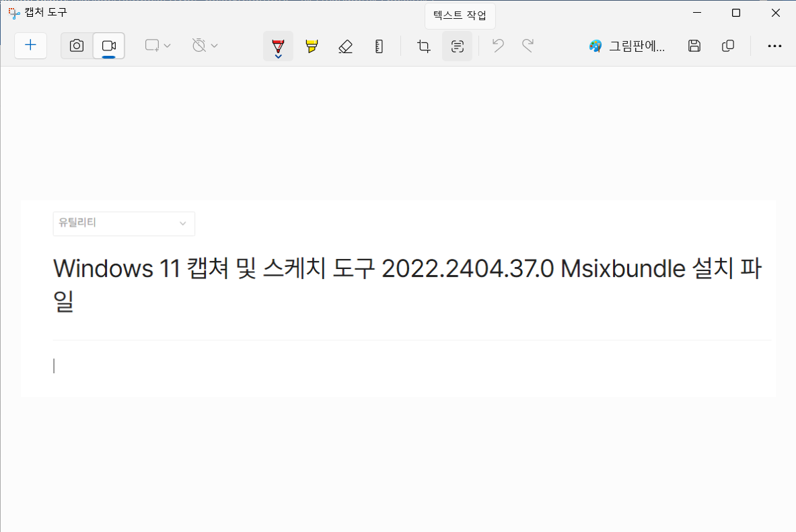Select the yellow highlighter tool
This screenshot has width=796, height=532.
coord(312,46)
